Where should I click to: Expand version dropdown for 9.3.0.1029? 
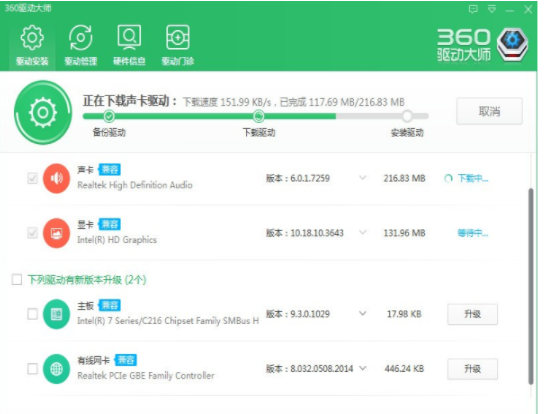(x=362, y=313)
